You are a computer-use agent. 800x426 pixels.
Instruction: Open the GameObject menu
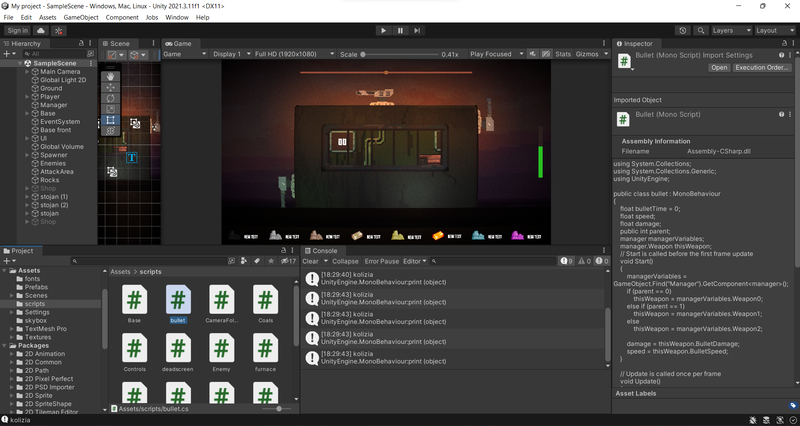pos(81,17)
